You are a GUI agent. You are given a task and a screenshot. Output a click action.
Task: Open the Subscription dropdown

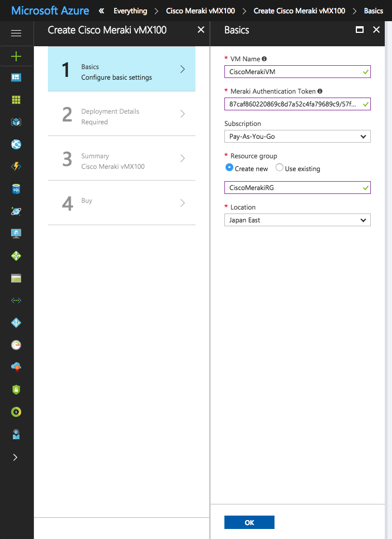click(297, 137)
